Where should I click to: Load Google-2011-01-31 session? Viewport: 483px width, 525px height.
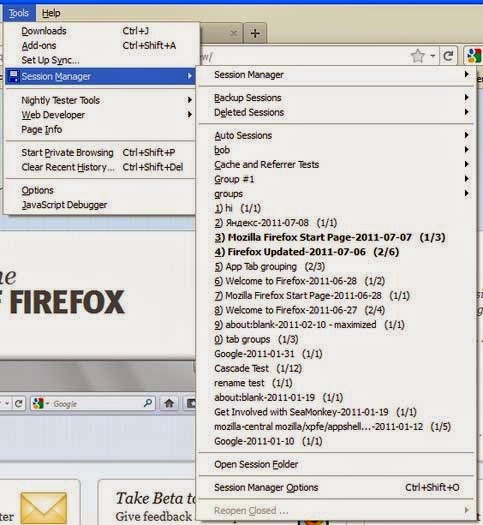pos(336,354)
